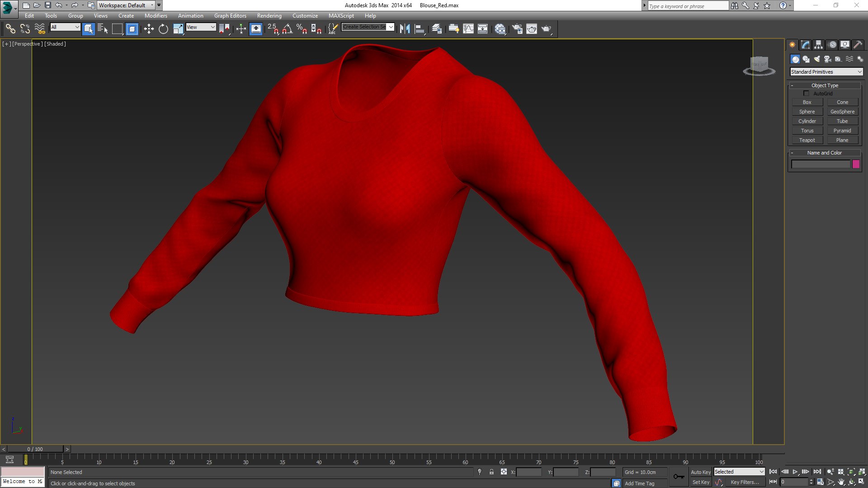The height and width of the screenshot is (488, 868).
Task: Click the magenta object color swatch
Action: [x=856, y=164]
